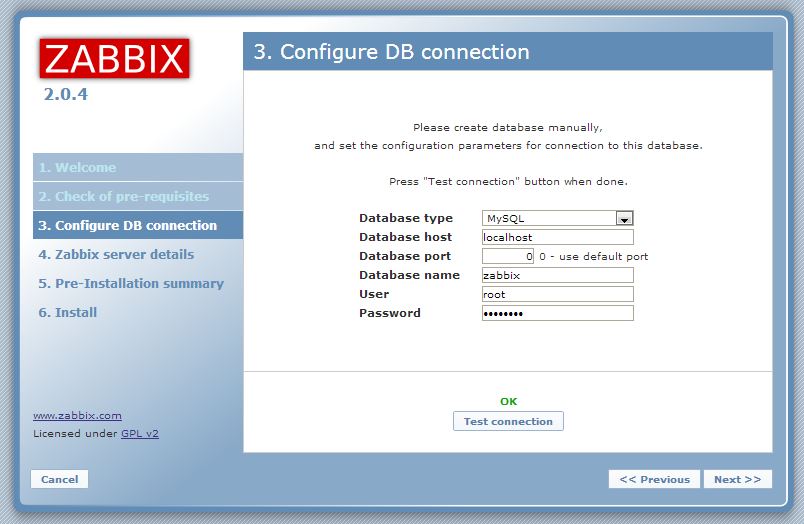Image resolution: width=804 pixels, height=524 pixels.
Task: Click the '0 - use default port' hint
Action: [594, 256]
